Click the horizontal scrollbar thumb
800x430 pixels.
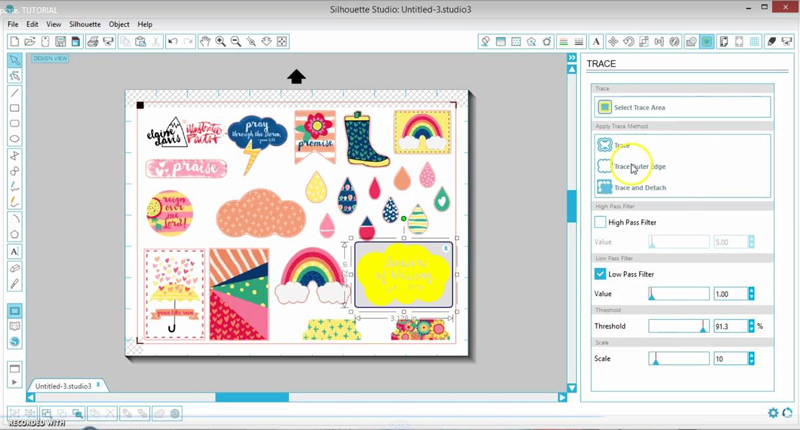tap(252, 397)
